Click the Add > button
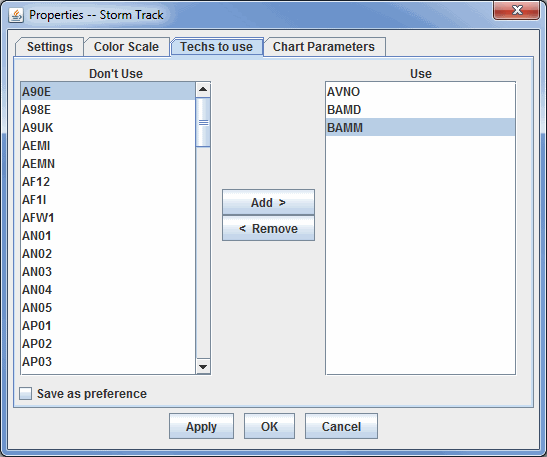Screen dimensions: 547x457 pos(268,202)
